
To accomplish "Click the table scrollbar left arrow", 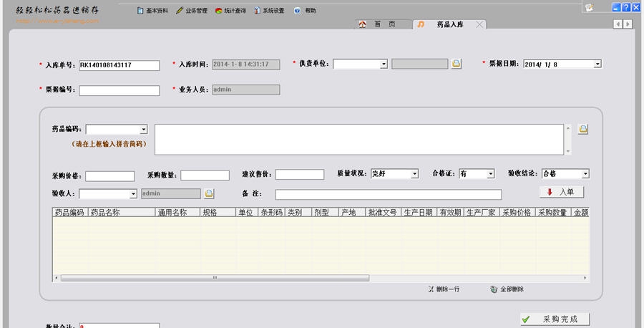I will point(57,279).
